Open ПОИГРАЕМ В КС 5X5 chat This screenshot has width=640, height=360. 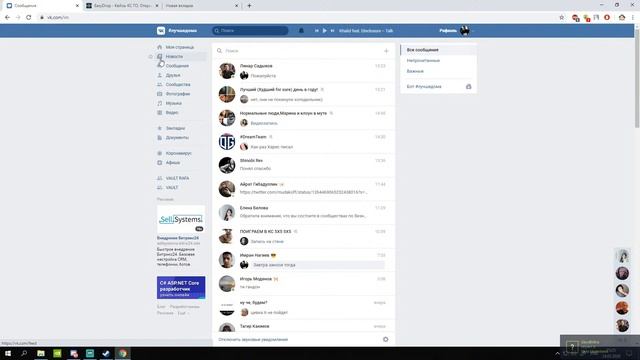coord(303,237)
